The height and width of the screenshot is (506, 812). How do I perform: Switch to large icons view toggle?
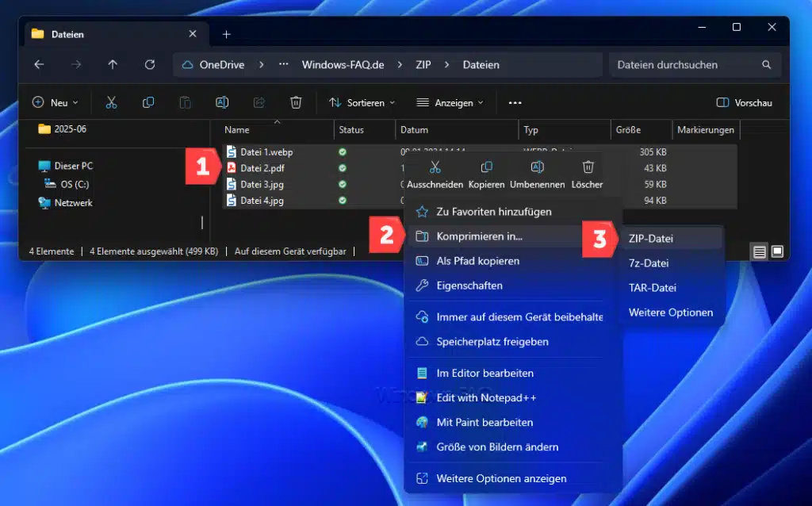tap(777, 251)
